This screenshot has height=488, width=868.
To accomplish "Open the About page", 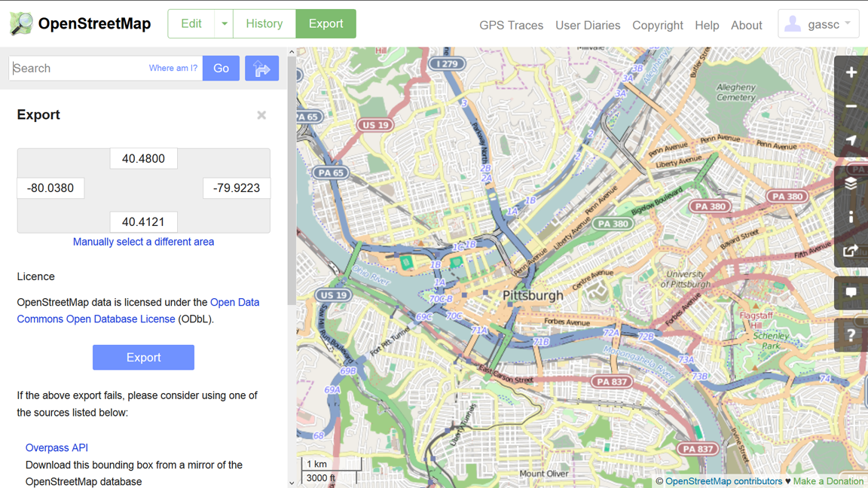I will point(746,26).
